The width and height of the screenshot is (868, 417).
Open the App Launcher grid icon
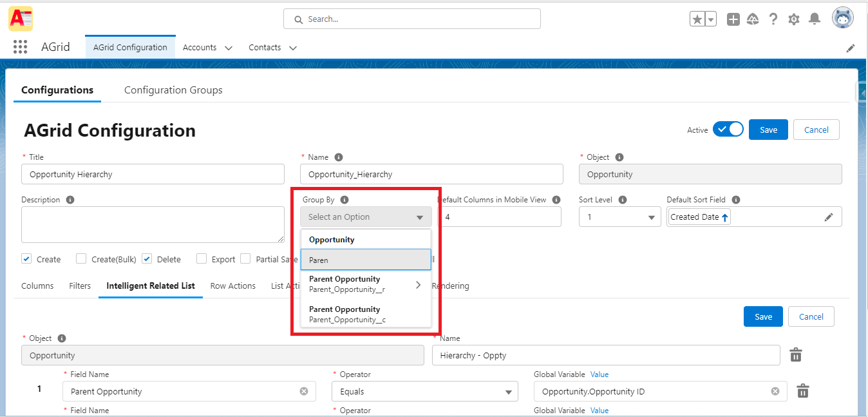(20, 47)
